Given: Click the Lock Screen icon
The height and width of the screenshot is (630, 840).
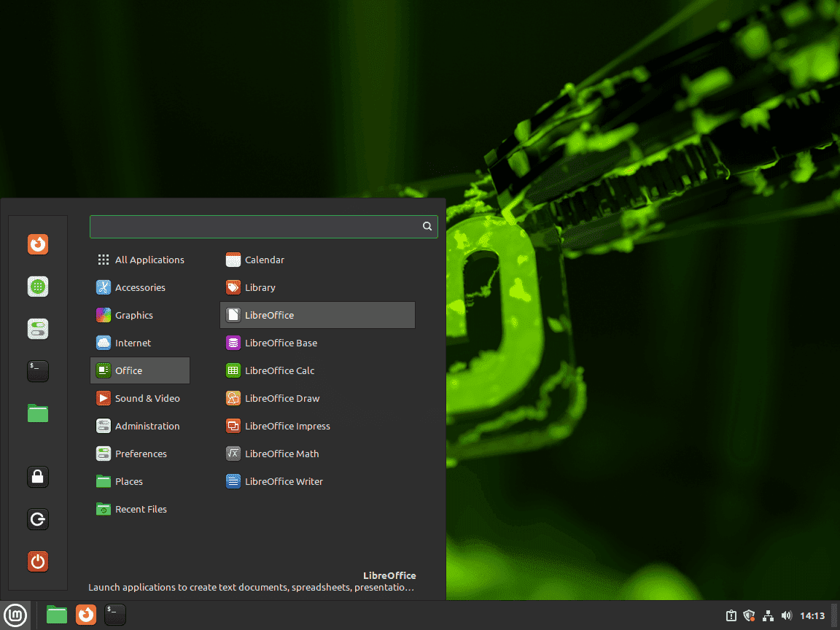Looking at the screenshot, I should click(x=37, y=477).
